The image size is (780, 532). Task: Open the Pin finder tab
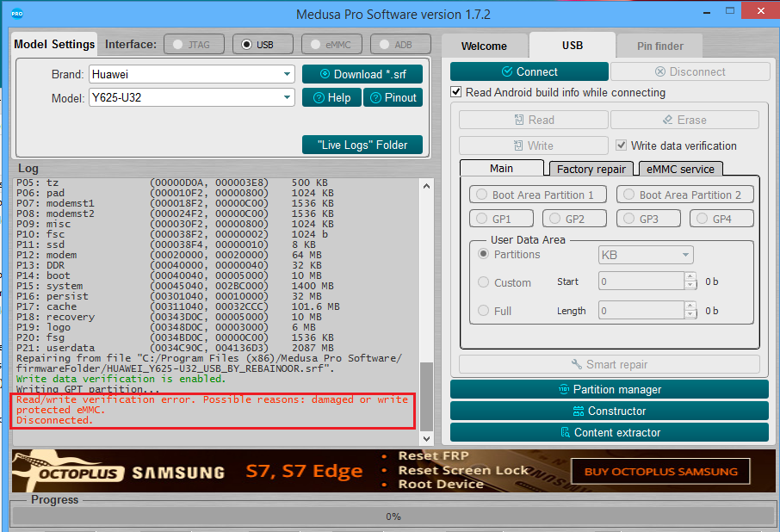point(660,46)
